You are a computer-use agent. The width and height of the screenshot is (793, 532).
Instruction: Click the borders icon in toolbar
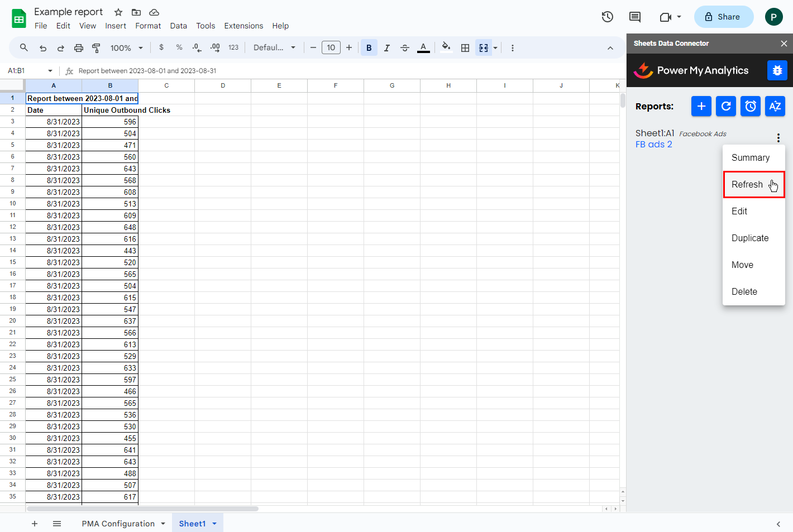tap(465, 48)
